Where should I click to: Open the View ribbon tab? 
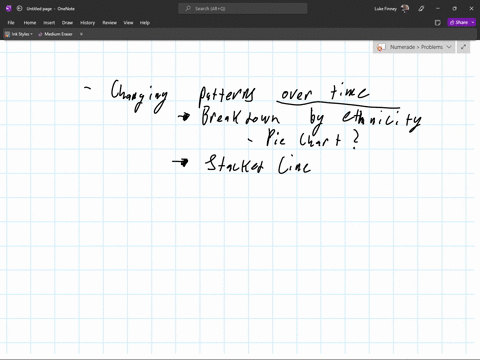128,23
